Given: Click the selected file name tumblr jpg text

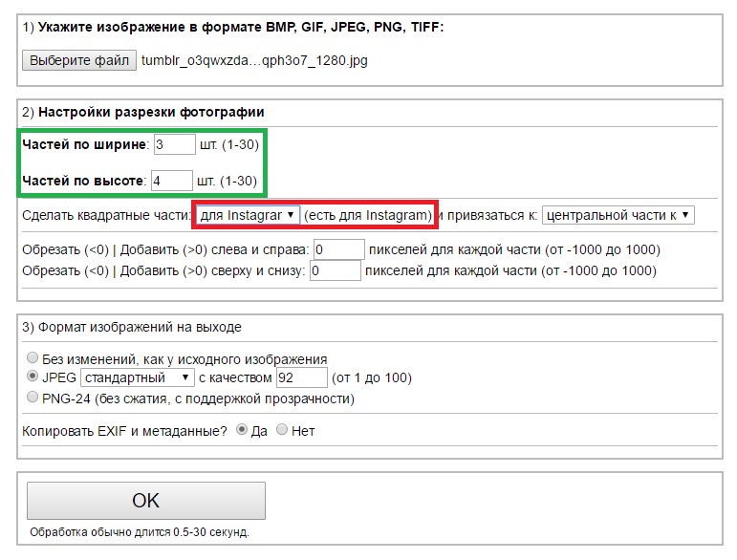Looking at the screenshot, I should click(253, 61).
